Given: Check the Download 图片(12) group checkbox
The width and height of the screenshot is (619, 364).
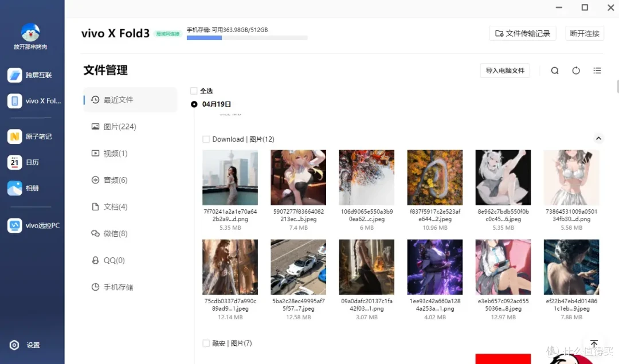Looking at the screenshot, I should coord(206,139).
